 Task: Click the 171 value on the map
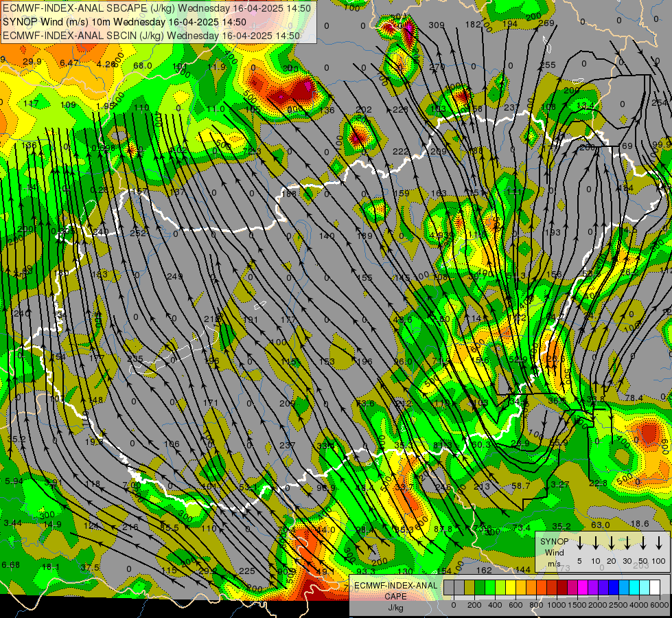click(x=211, y=402)
